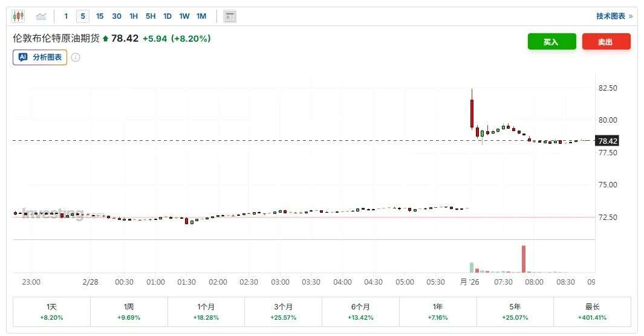
Task: Click the green up arrow beside the price
Action: click(105, 39)
